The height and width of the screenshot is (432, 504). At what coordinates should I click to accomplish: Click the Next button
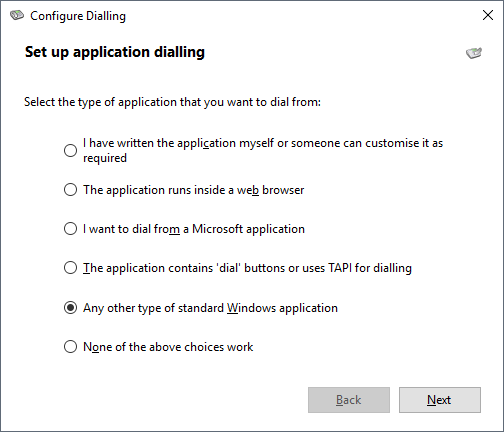pyautogui.click(x=440, y=400)
